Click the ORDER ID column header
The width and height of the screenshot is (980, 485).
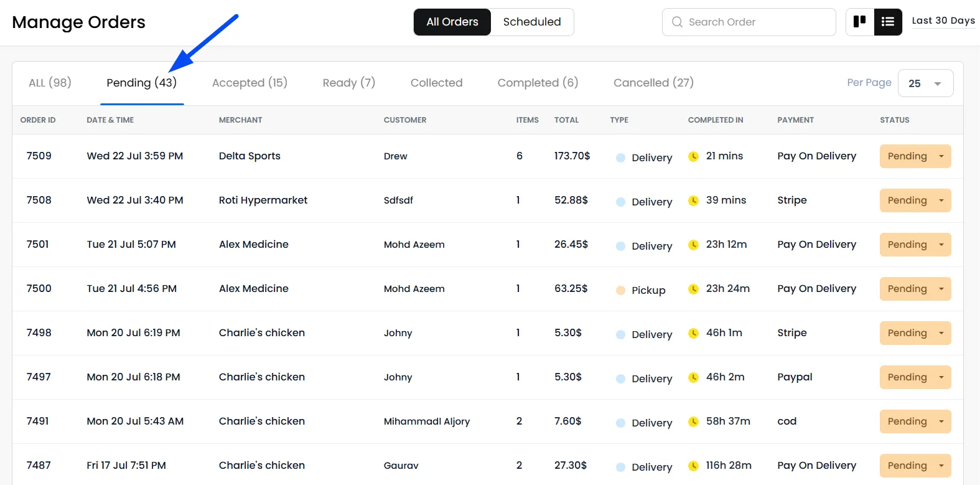[x=38, y=120]
